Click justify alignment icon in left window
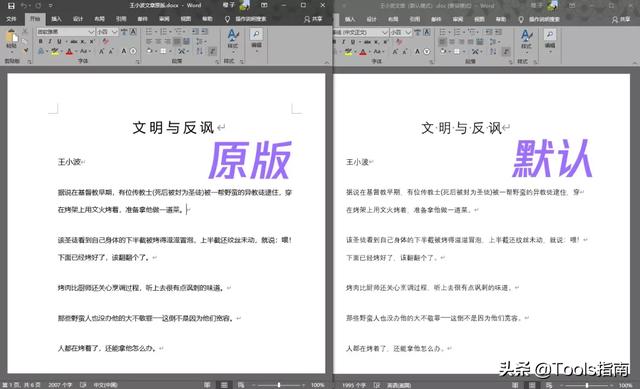 (177, 41)
